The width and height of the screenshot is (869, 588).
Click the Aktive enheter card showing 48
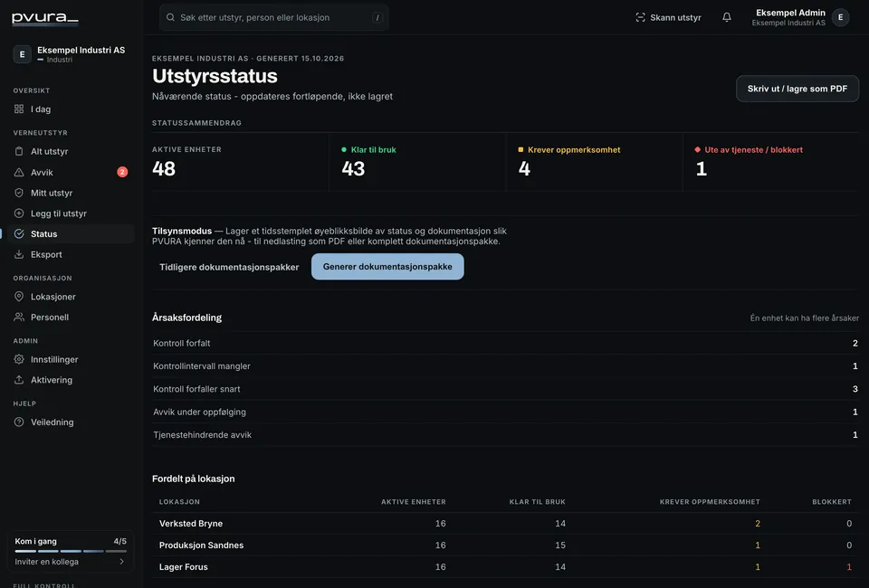240,162
